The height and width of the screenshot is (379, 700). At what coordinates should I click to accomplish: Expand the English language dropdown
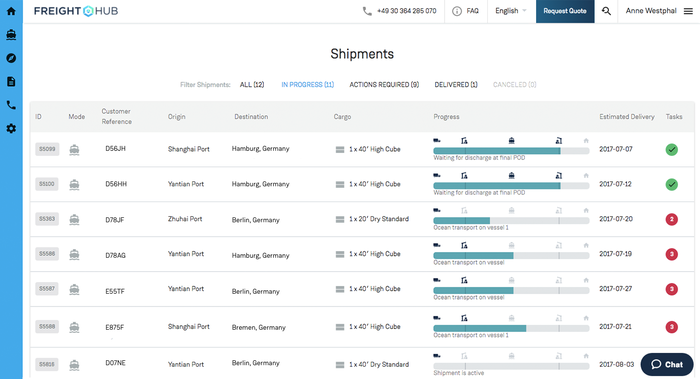511,11
